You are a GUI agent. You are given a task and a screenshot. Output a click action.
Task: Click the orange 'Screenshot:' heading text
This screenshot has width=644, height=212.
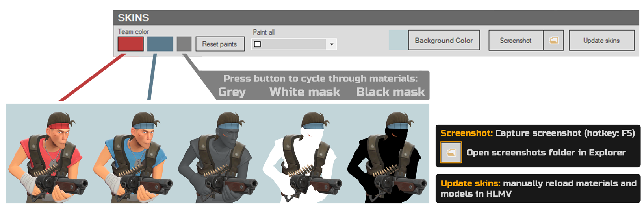pyautogui.click(x=466, y=133)
